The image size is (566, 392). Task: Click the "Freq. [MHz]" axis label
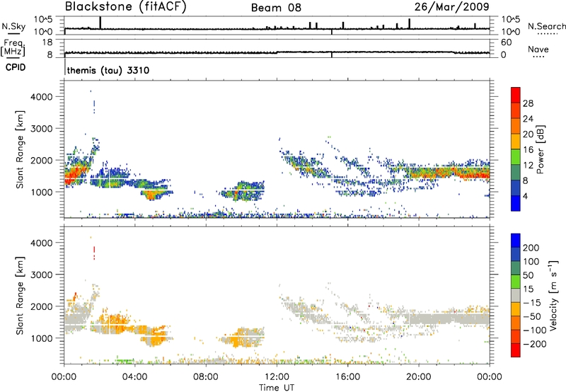coord(13,47)
